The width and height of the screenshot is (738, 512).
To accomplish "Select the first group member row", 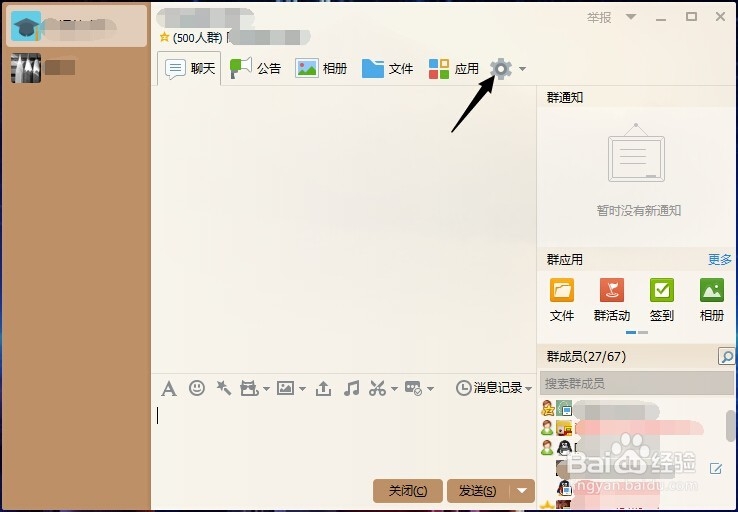I will pyautogui.click(x=633, y=408).
